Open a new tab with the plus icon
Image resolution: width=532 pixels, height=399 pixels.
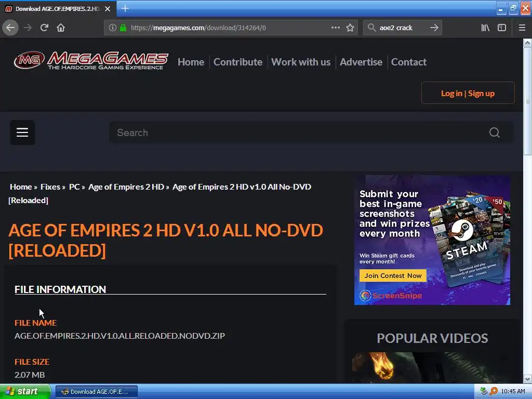click(125, 8)
